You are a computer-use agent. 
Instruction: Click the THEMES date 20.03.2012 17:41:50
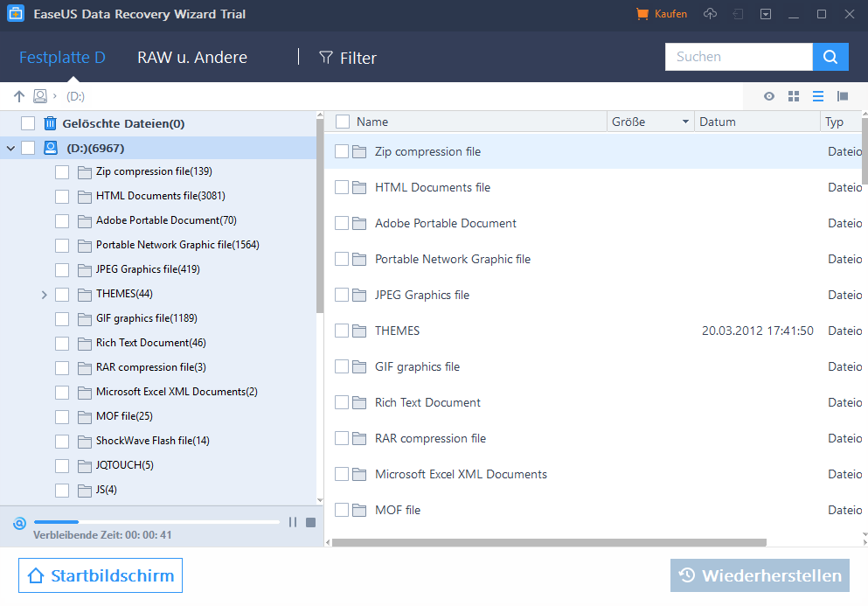tap(757, 331)
